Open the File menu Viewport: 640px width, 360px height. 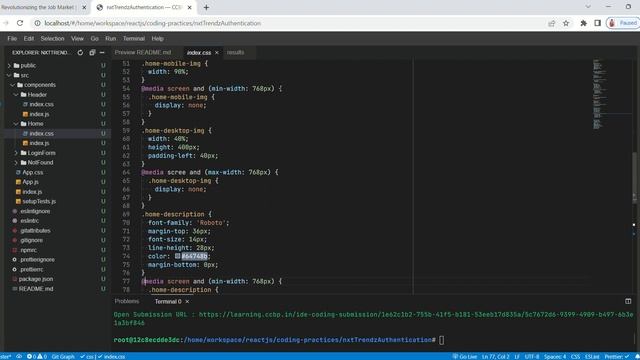[x=12, y=39]
